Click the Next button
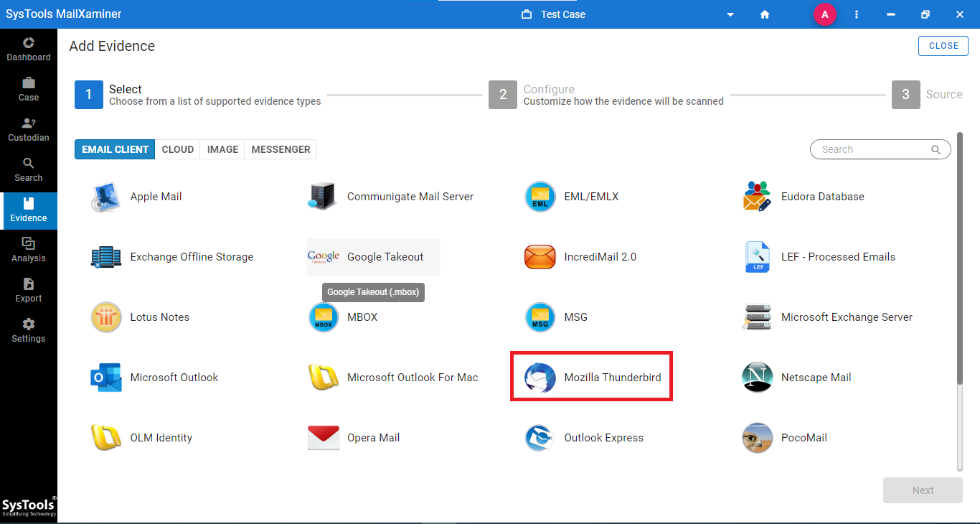 (923, 490)
